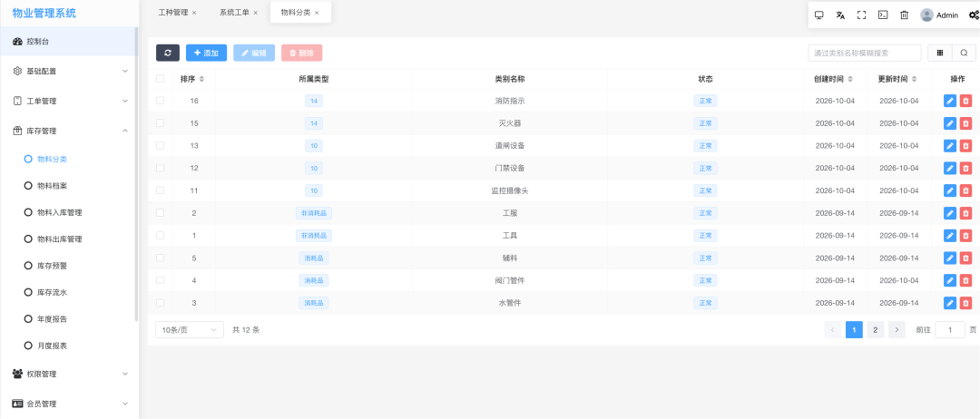Click the 添加 button
The width and height of the screenshot is (980, 419).
206,54
